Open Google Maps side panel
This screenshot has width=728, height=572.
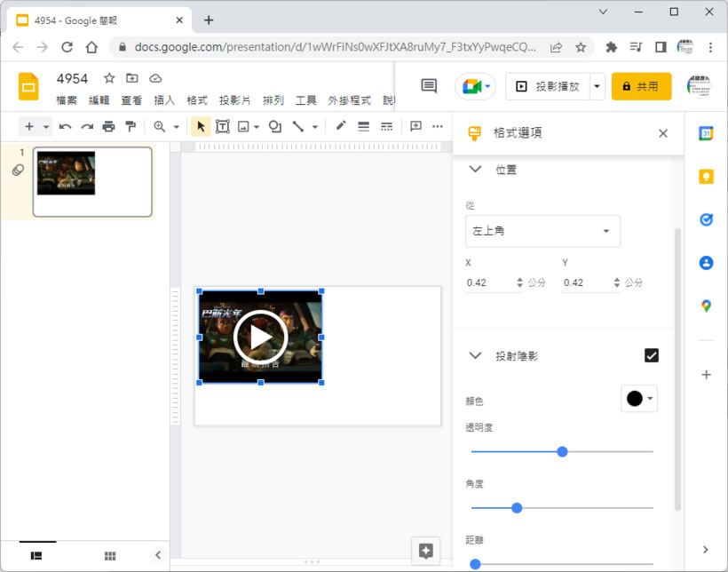706,306
